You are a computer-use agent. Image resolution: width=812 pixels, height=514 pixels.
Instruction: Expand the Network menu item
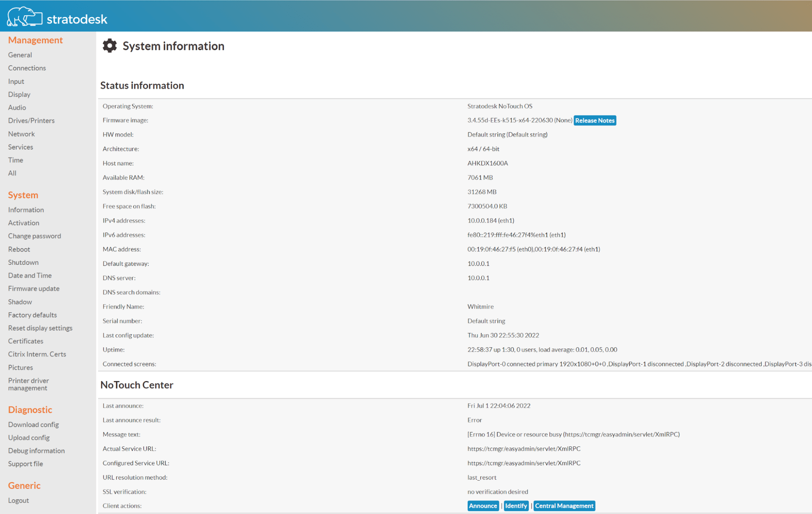pos(21,134)
